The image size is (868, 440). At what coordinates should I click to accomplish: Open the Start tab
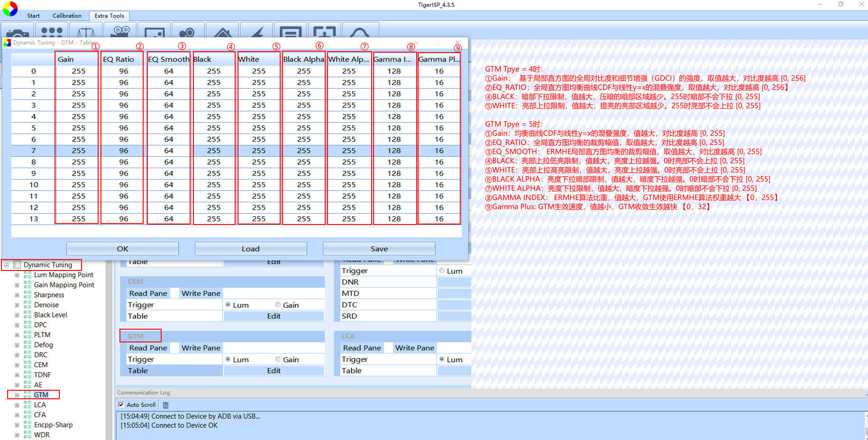click(x=33, y=16)
